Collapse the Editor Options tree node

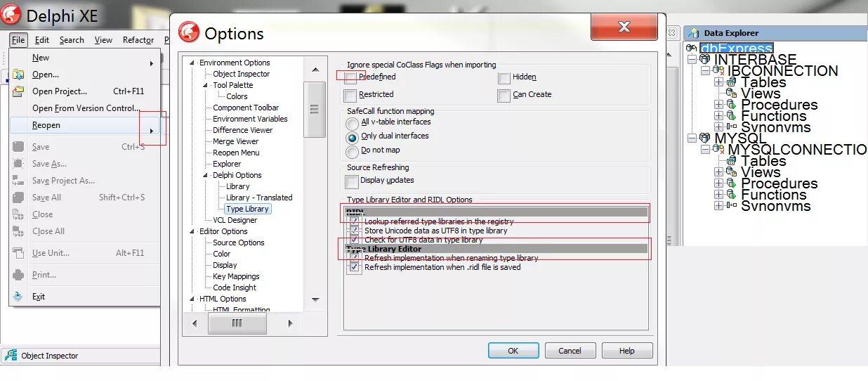click(x=192, y=232)
